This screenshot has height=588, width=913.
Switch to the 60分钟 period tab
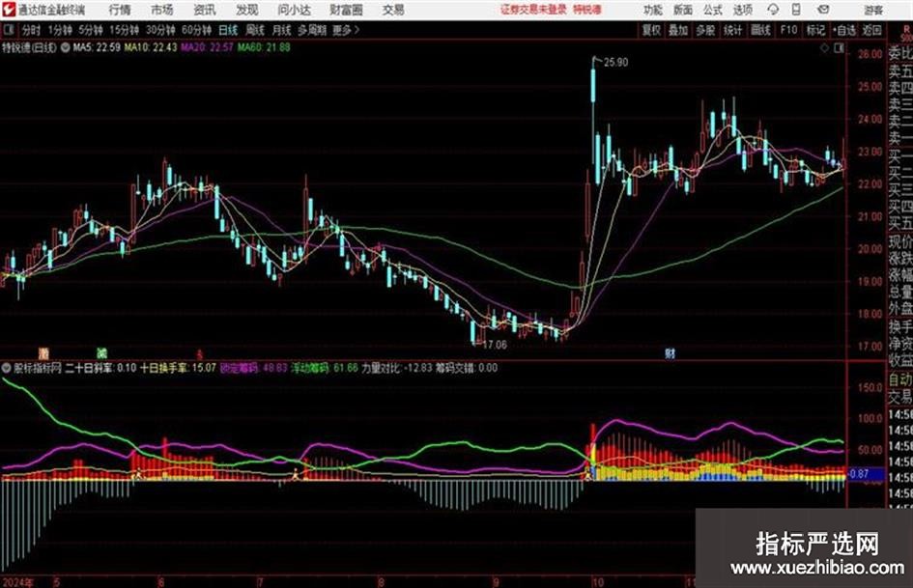click(197, 30)
